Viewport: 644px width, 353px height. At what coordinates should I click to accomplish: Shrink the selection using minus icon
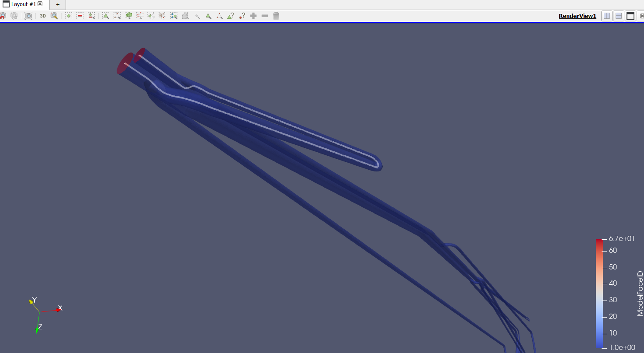(265, 16)
